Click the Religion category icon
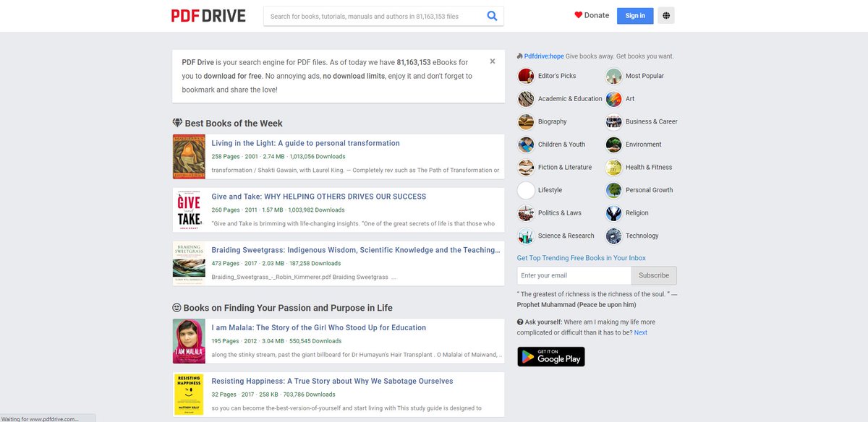The image size is (868, 422). [613, 213]
